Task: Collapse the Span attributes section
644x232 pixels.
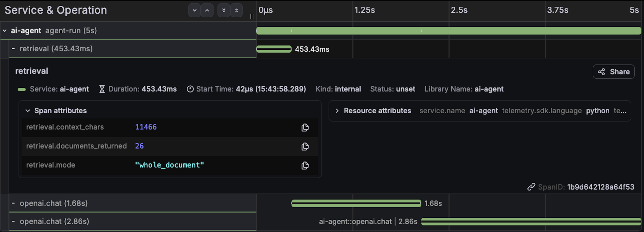Action: [x=28, y=111]
